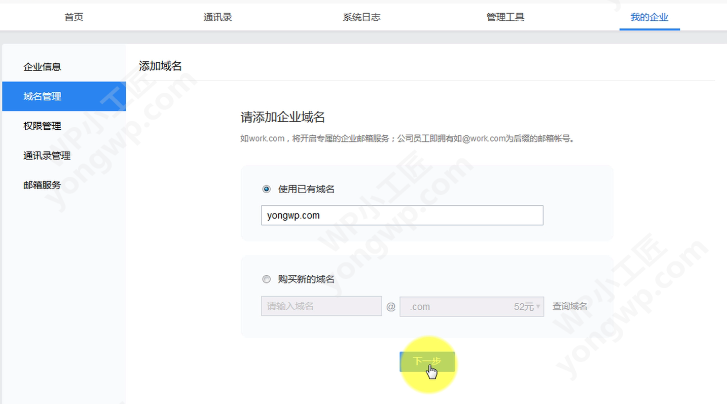The height and width of the screenshot is (404, 727).
Task: Go to the 系统日志 tab
Action: pos(361,17)
